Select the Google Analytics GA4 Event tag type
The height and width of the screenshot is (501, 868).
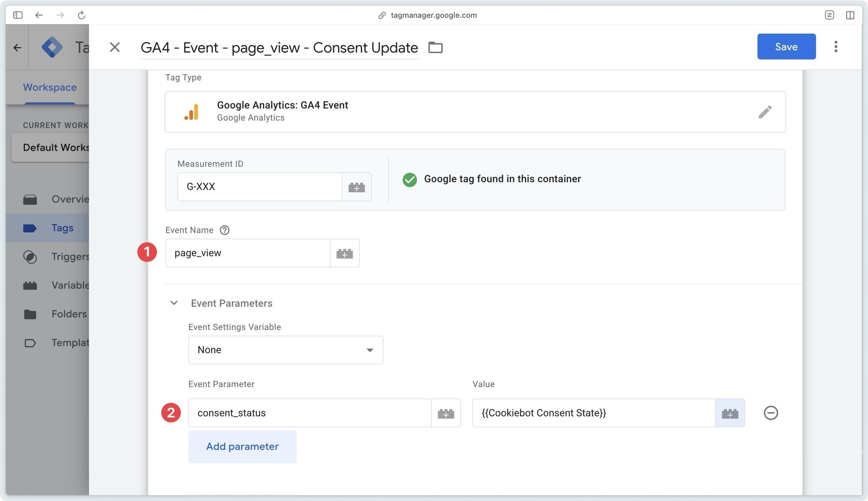click(x=475, y=112)
